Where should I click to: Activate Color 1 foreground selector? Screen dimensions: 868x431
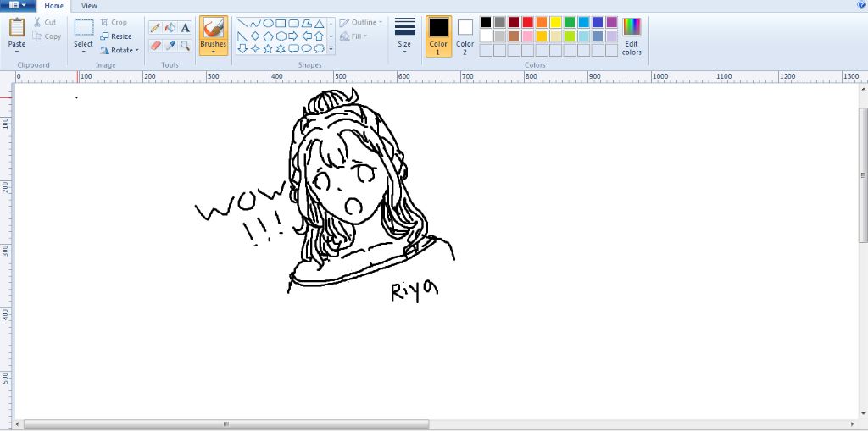click(x=438, y=36)
